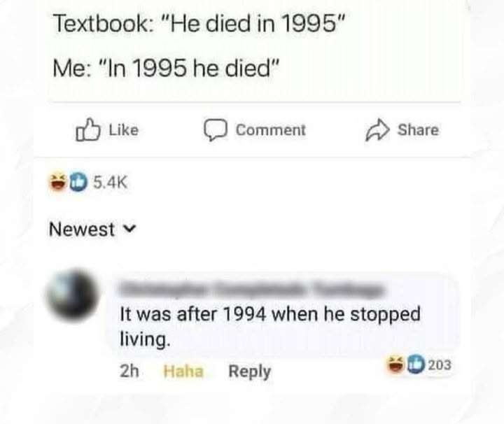This screenshot has width=504, height=424.
Task: Click the blurred commenter name
Action: pos(252,290)
